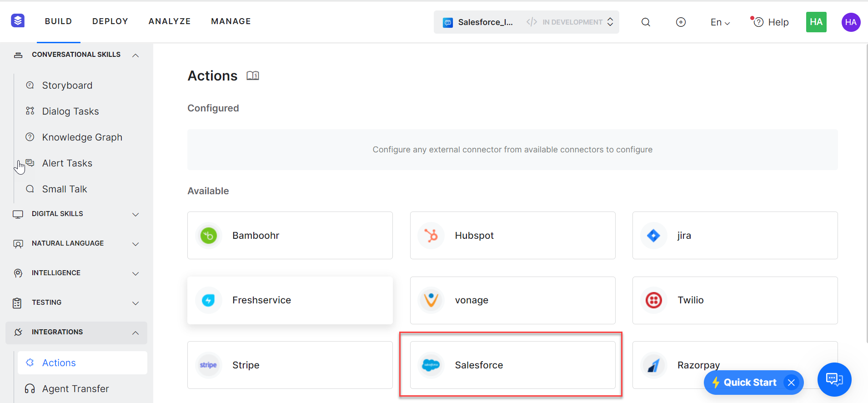Click the target circle icon in header
The image size is (868, 403).
click(x=681, y=22)
